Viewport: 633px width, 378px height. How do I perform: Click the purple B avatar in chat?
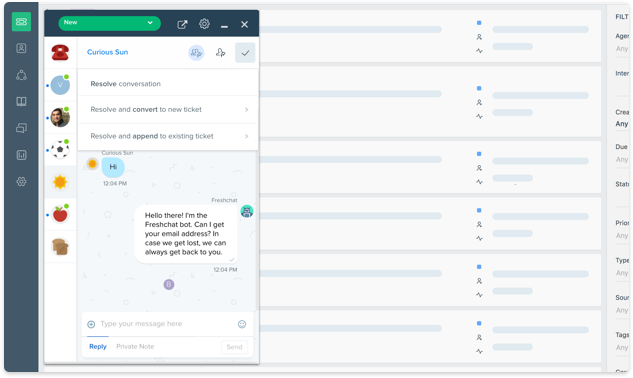point(169,284)
